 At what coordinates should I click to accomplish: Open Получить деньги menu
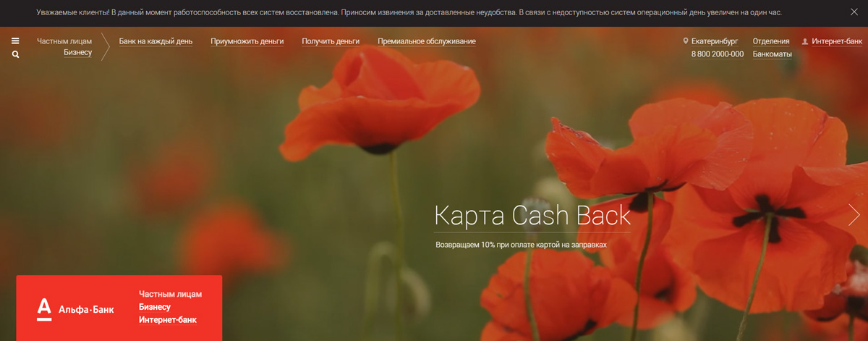tap(331, 41)
